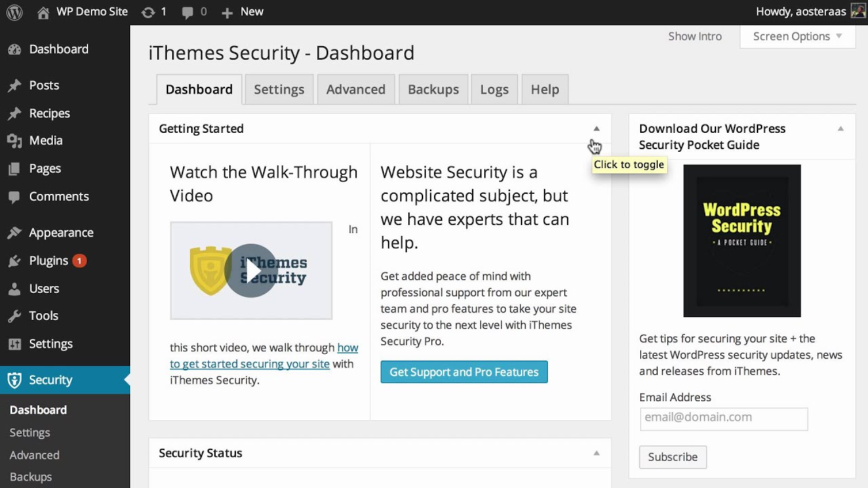The height and width of the screenshot is (488, 868).
Task: Open Security submenu item Advanced
Action: 35,455
